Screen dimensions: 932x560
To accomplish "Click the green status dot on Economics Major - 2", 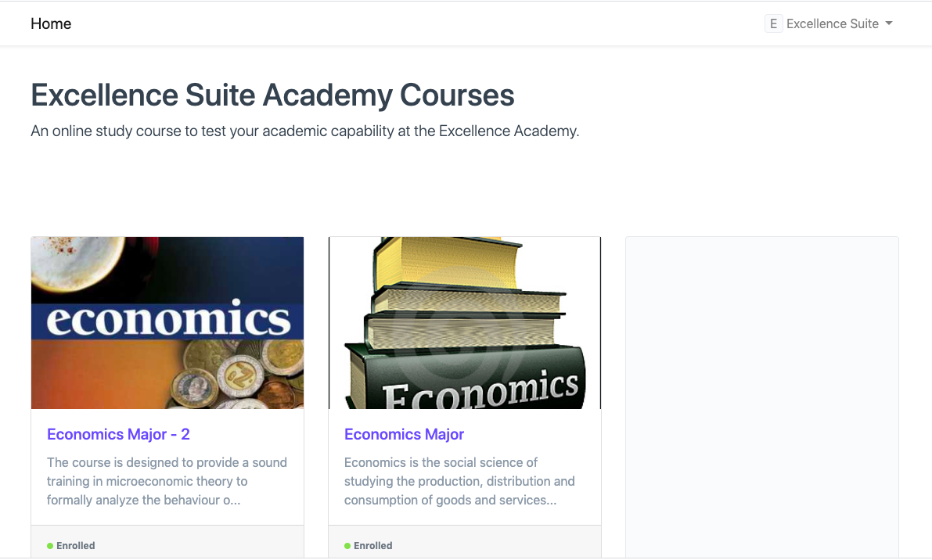I will [x=50, y=545].
